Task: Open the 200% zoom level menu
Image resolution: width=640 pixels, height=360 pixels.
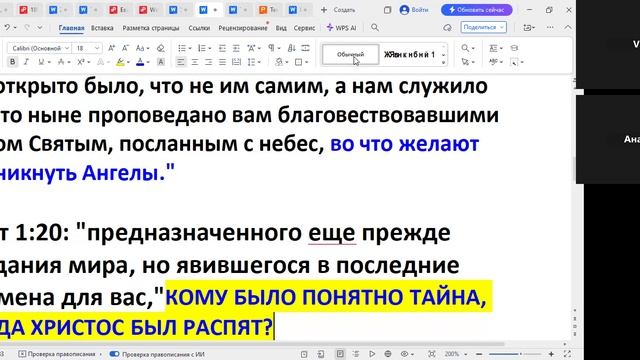Action: coord(455,354)
